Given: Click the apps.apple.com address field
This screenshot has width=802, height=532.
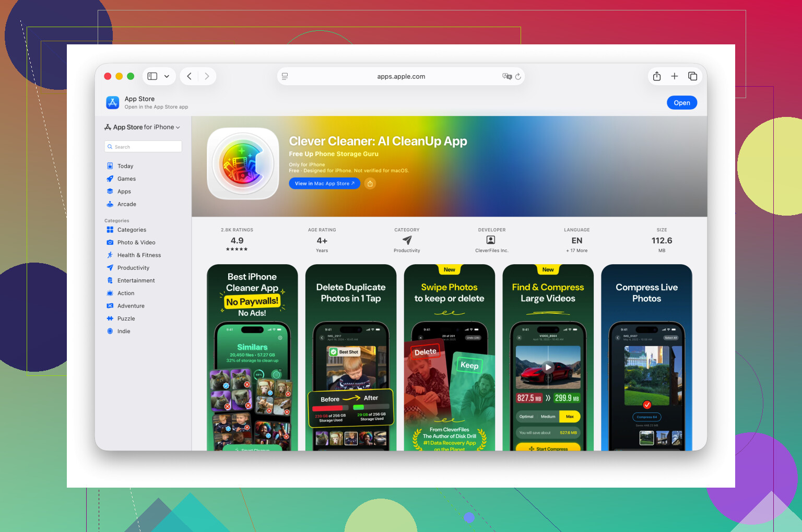Looking at the screenshot, I should tap(401, 76).
